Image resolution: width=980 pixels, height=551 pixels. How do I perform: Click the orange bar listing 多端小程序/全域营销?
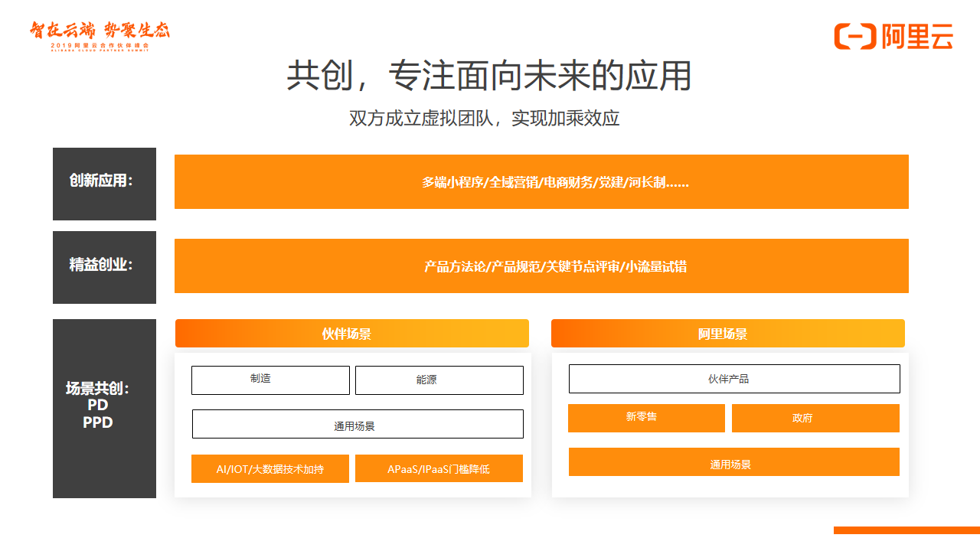click(x=541, y=182)
